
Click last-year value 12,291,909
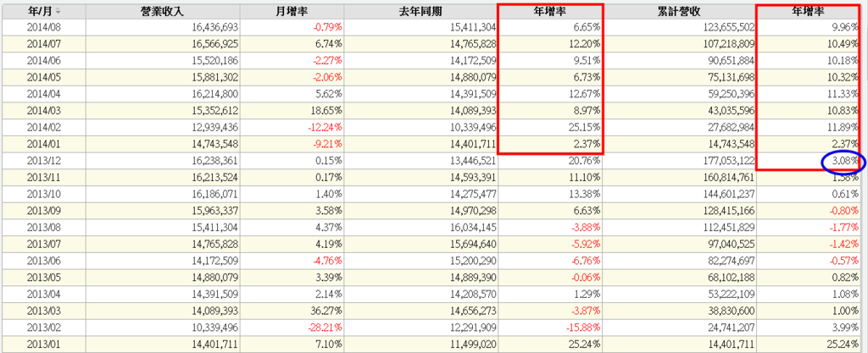pos(472,328)
